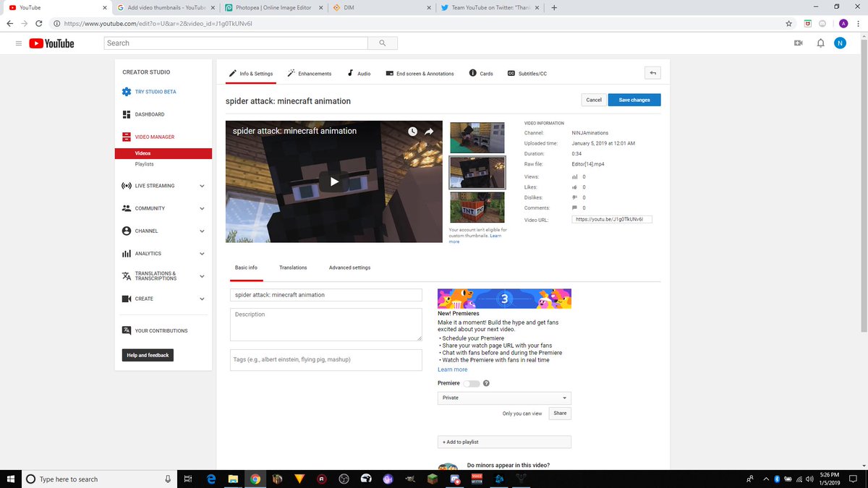Click the Translations & Transcriptions icon
Viewport: 868px width, 488px height.
(x=127, y=276)
